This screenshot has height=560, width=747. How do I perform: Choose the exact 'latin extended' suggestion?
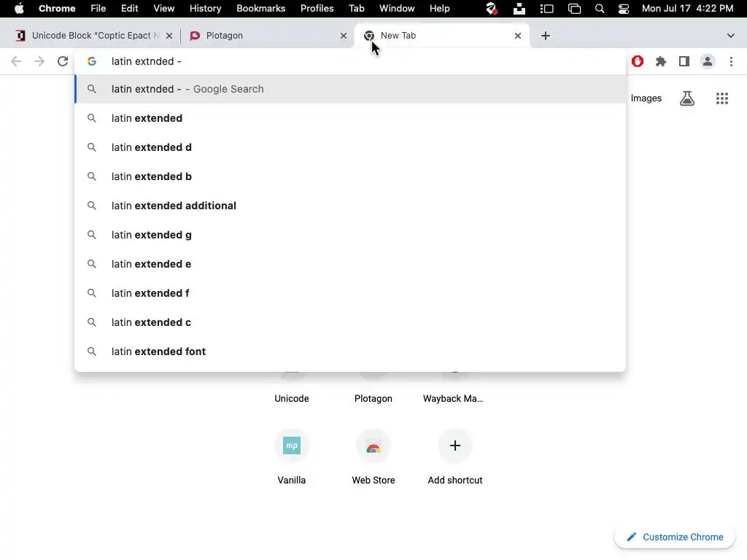(350, 118)
